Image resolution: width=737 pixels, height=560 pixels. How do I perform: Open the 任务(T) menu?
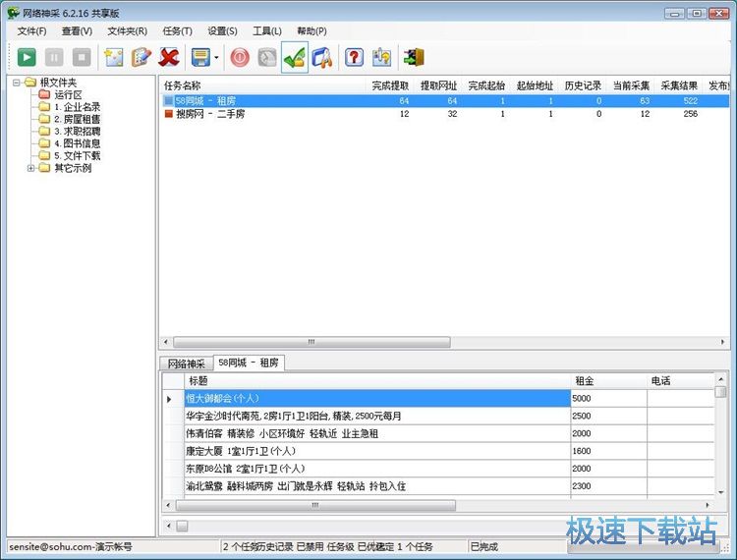click(177, 31)
